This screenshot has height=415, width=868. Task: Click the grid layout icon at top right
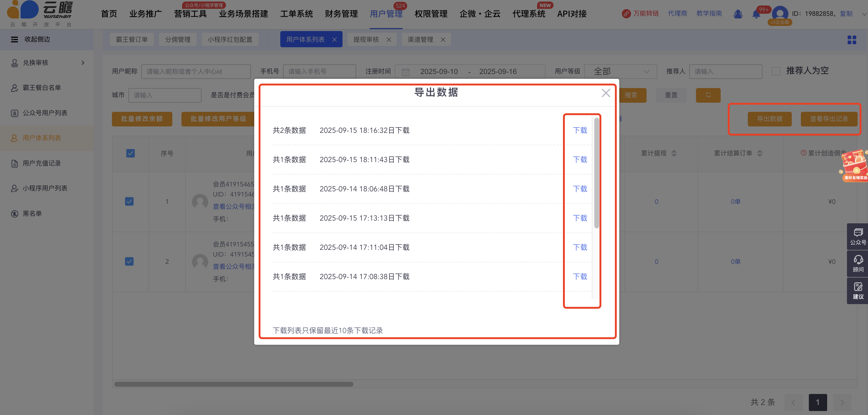(852, 40)
